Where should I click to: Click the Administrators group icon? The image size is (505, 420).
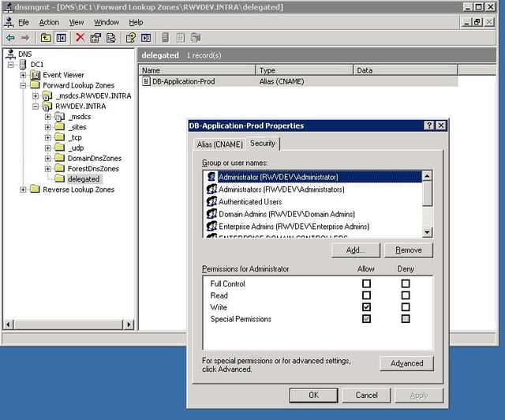[211, 189]
